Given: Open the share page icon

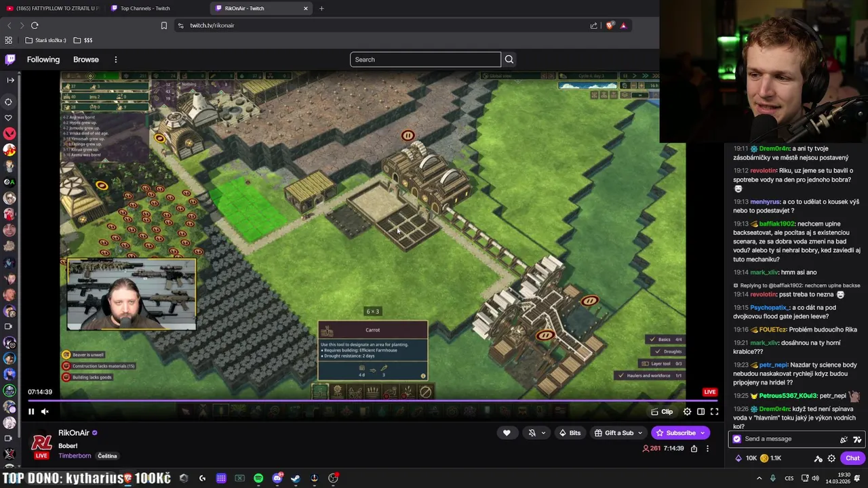Looking at the screenshot, I should tap(594, 25).
